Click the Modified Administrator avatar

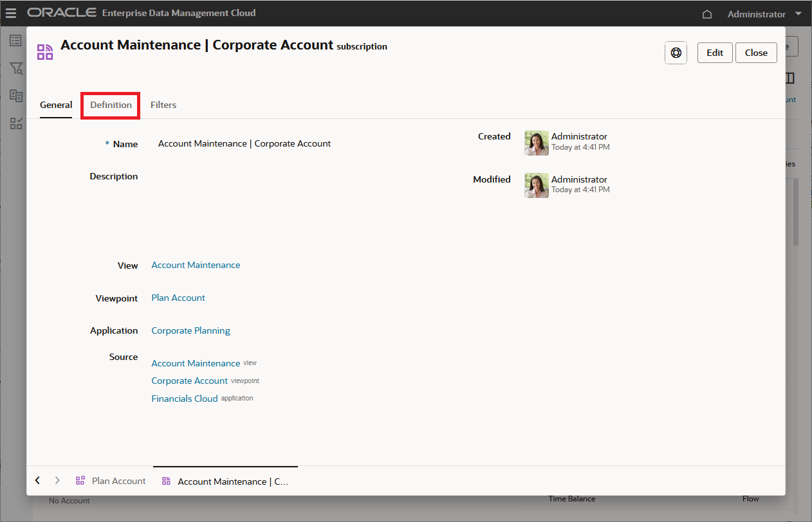(537, 186)
